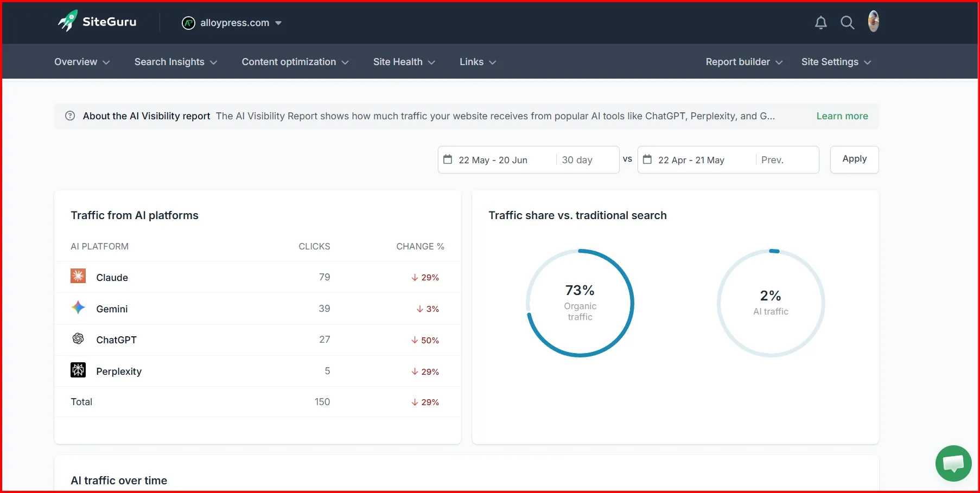Image resolution: width=980 pixels, height=493 pixels.
Task: Click the ChatGPT 50% change value
Action: (x=425, y=340)
